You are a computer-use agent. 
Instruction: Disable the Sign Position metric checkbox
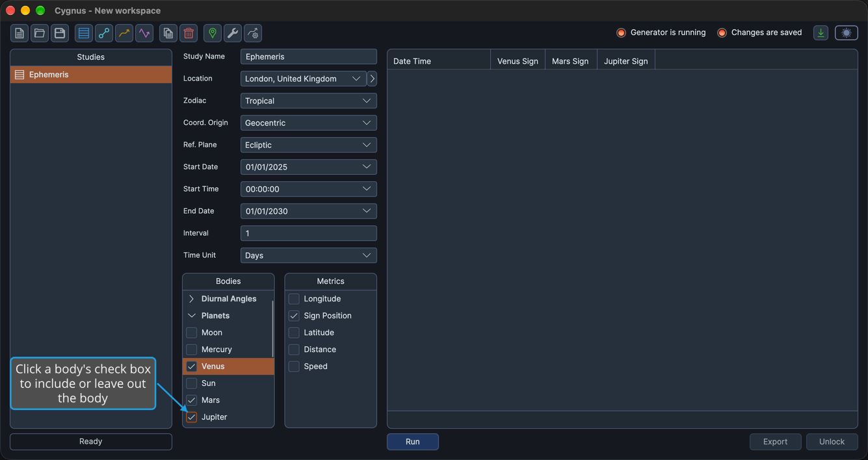294,316
